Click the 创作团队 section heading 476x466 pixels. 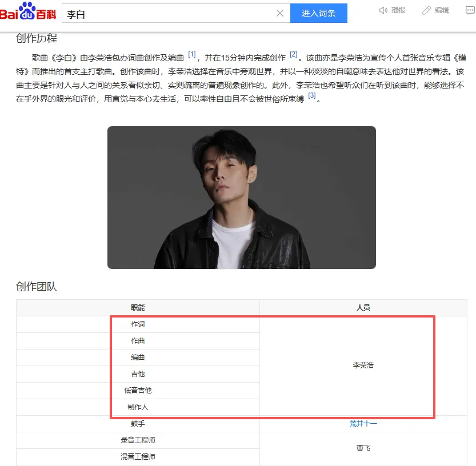coord(37,287)
